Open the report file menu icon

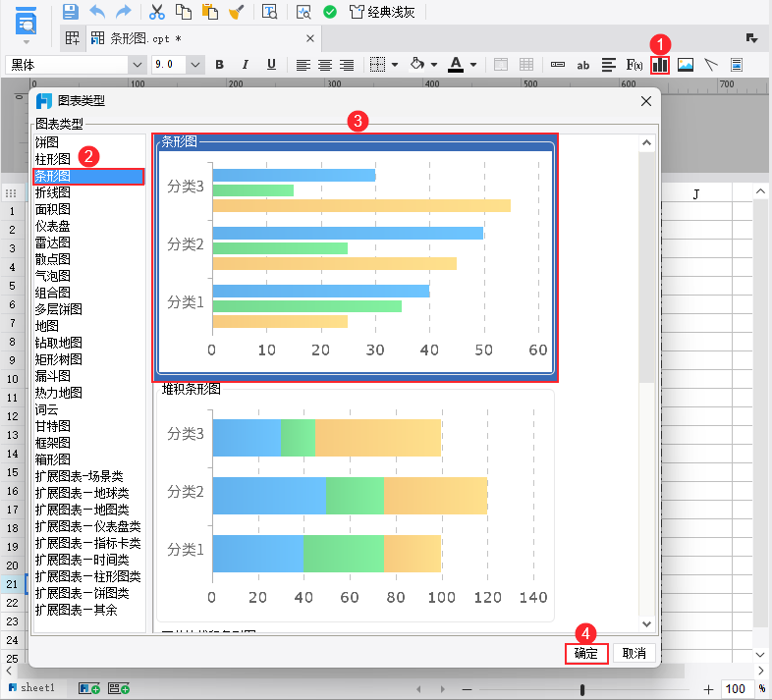pos(27,24)
